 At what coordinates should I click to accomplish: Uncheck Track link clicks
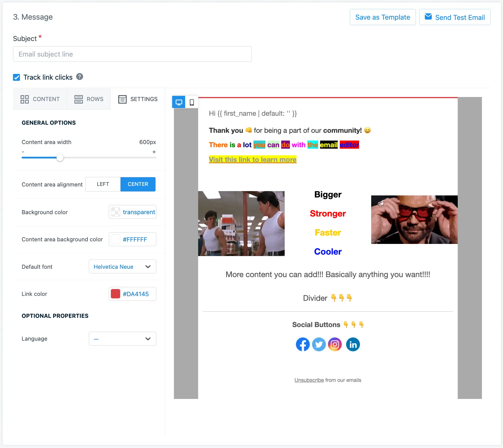coord(16,77)
